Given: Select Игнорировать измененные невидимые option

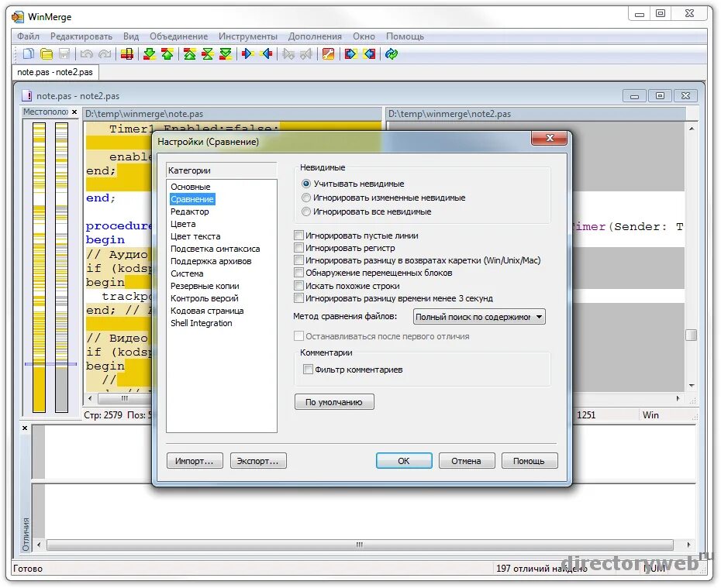Looking at the screenshot, I should click(x=305, y=198).
